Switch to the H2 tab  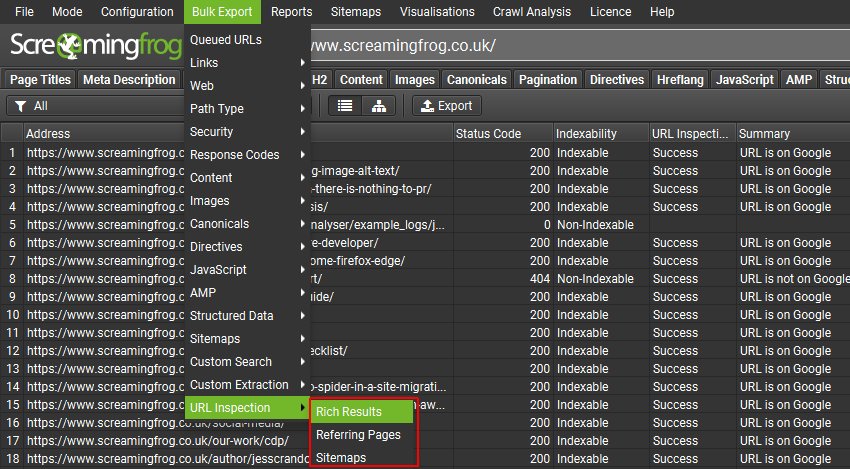320,80
